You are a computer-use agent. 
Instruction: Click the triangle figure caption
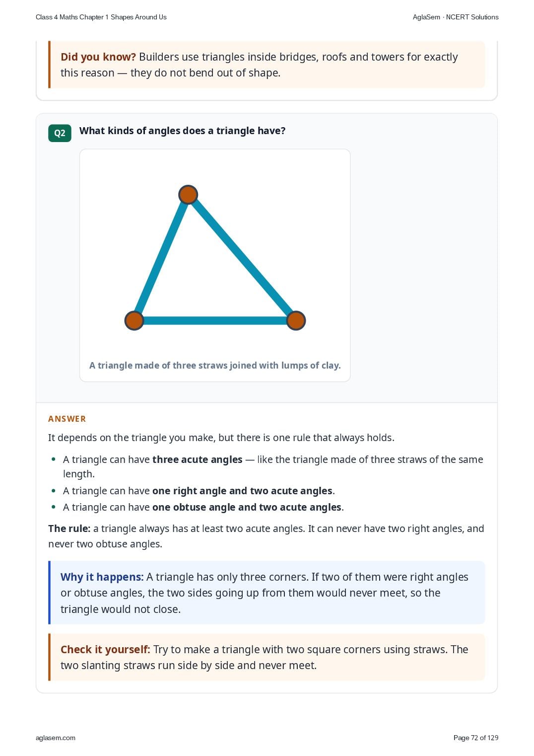215,366
